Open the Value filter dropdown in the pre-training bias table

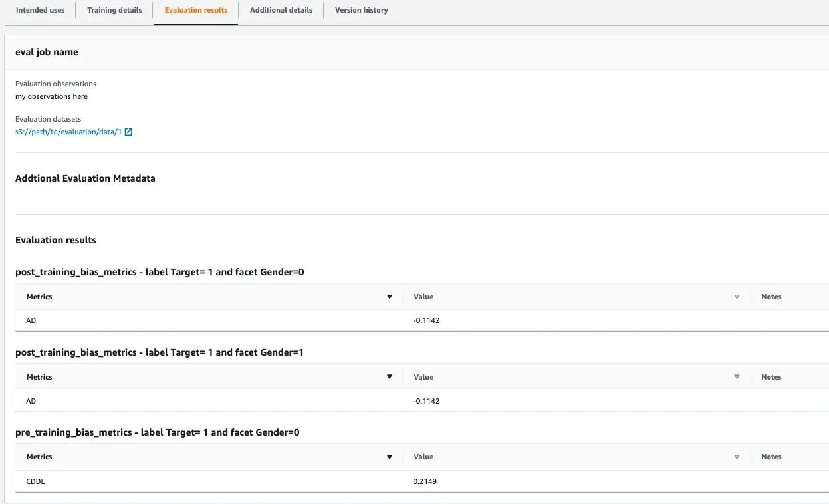(737, 457)
